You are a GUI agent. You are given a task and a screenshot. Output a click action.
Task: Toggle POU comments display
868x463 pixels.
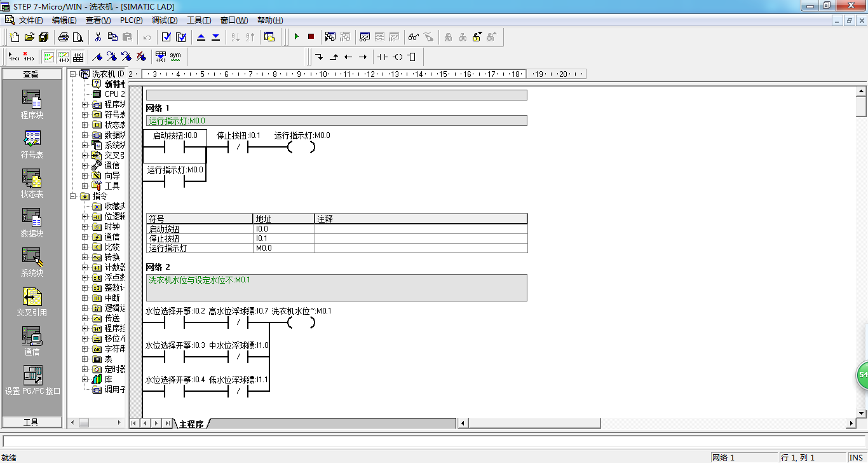(x=48, y=57)
